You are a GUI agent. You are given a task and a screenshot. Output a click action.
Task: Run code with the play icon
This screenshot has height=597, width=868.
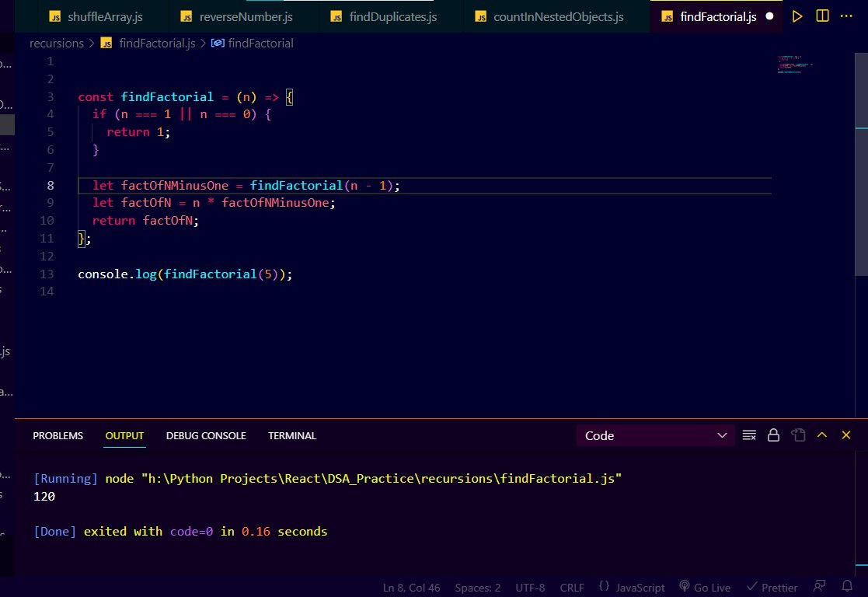[x=797, y=16]
